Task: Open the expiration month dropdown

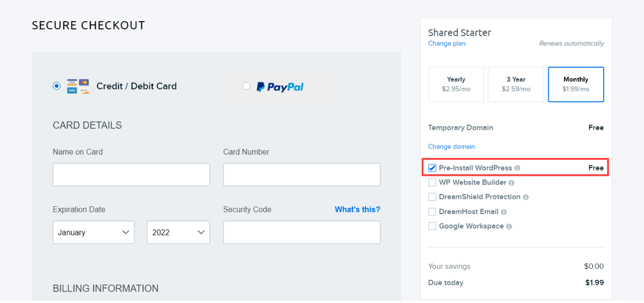Action: click(93, 232)
